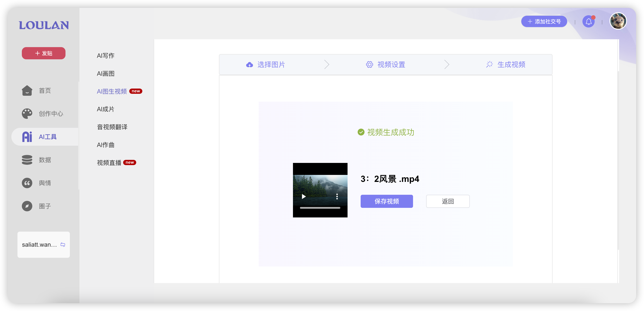Click the forest video thumbnail
This screenshot has height=311, width=644.
[x=320, y=190]
